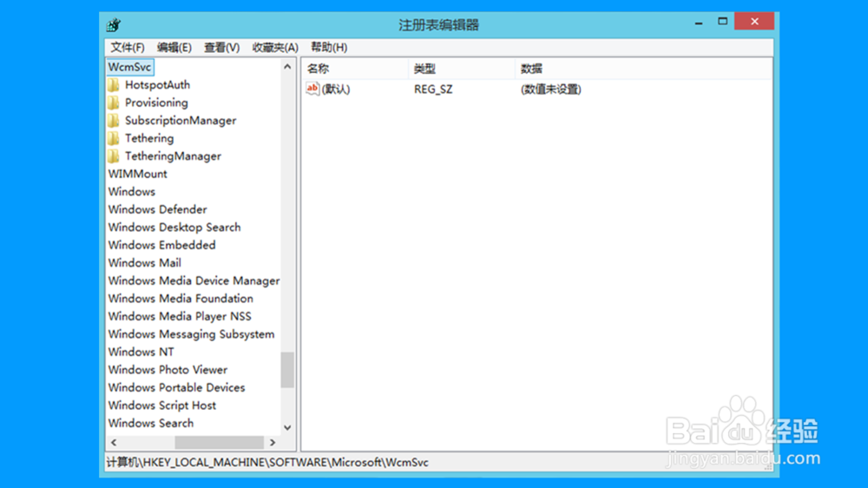Select the Windows Search key
The height and width of the screenshot is (488, 868).
click(x=151, y=423)
